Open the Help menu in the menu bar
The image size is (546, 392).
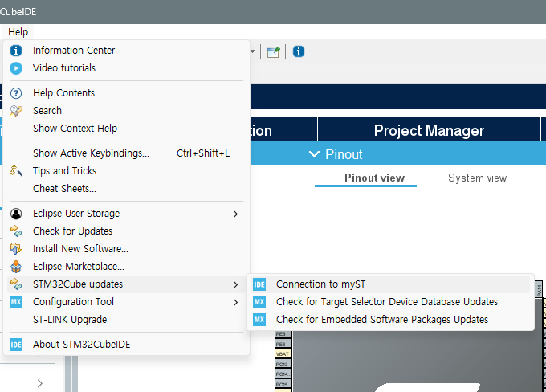[18, 31]
